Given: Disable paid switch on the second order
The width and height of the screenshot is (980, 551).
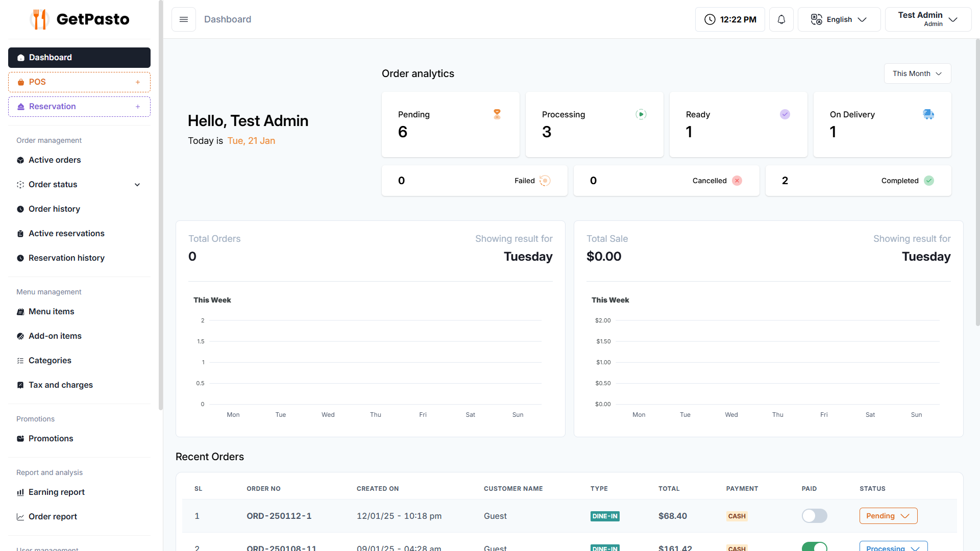Looking at the screenshot, I should coord(814,547).
